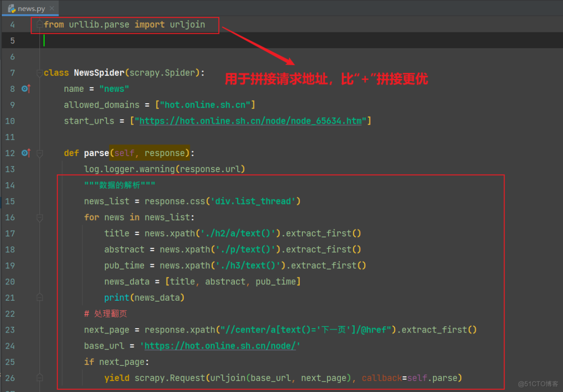Click the parse method name
This screenshot has width=563, height=392.
tap(96, 153)
